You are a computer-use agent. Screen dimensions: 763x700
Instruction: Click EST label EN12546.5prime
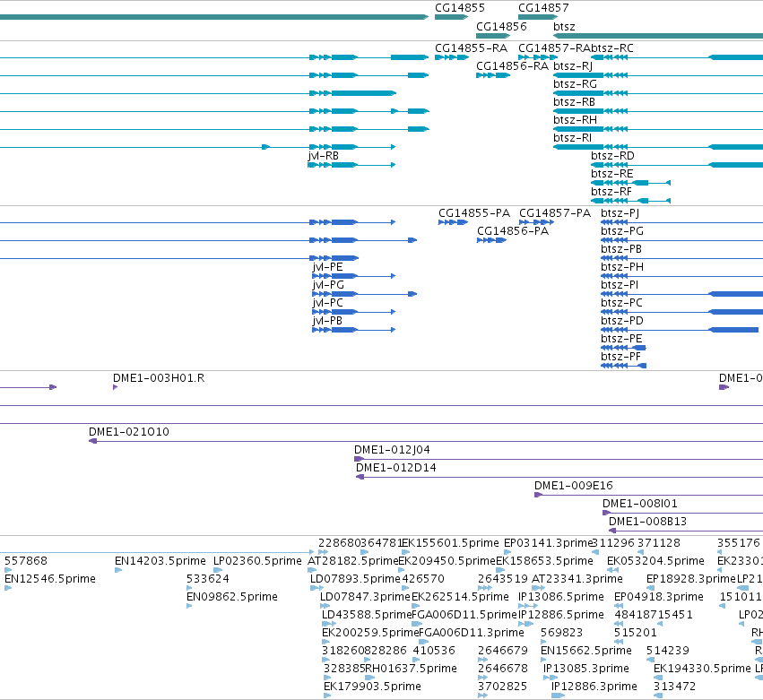pos(50,579)
